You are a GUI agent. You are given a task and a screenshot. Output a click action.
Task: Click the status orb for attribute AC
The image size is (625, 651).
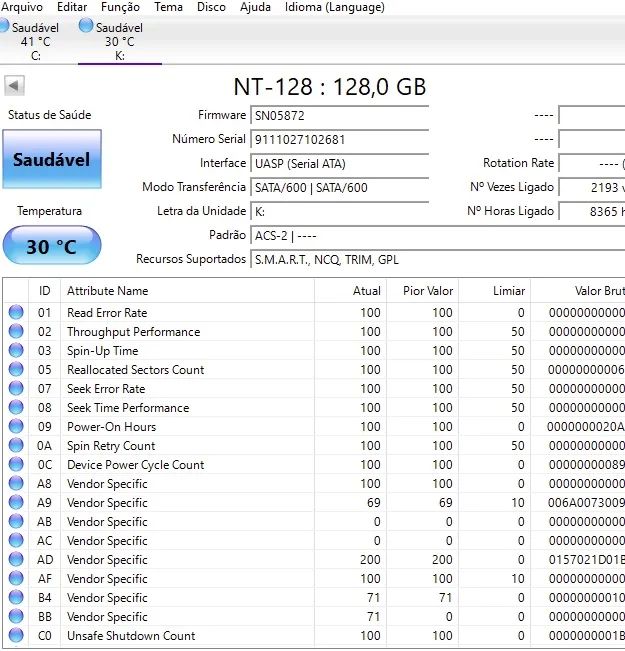tap(16, 540)
